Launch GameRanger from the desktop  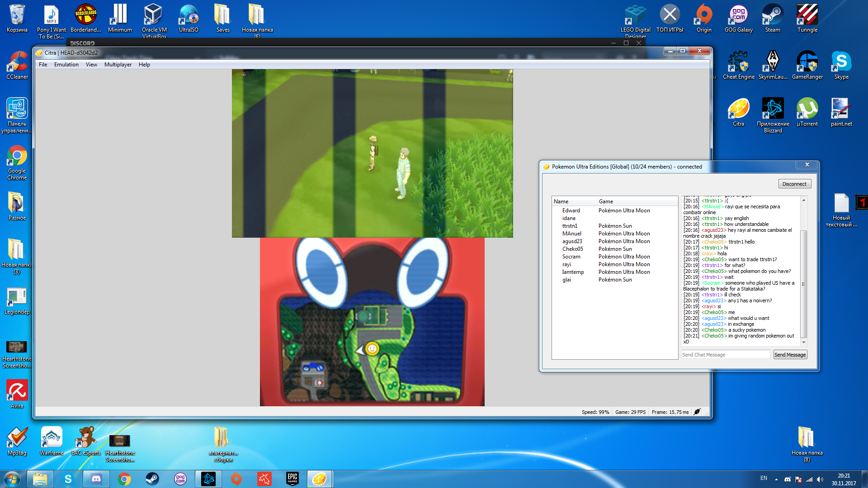point(807,65)
